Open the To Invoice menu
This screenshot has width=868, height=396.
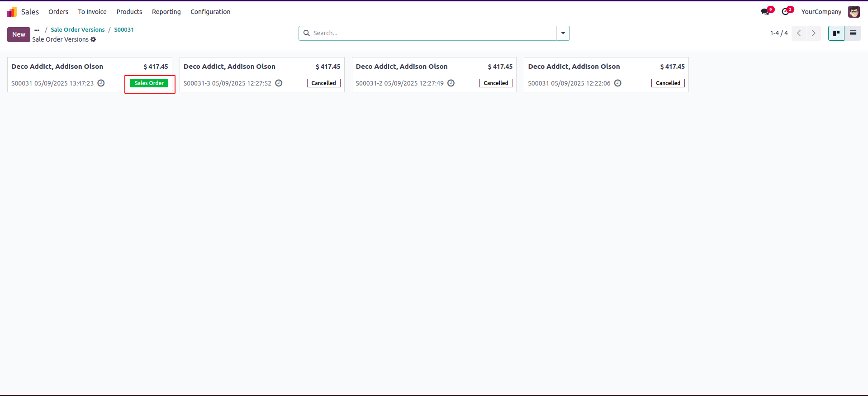pos(92,12)
